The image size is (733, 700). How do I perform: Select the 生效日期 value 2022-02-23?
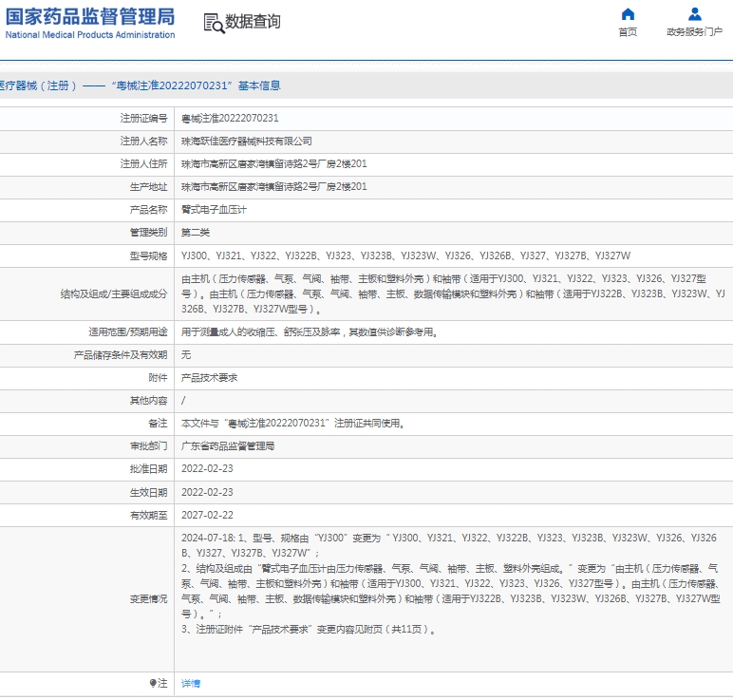tap(207, 492)
